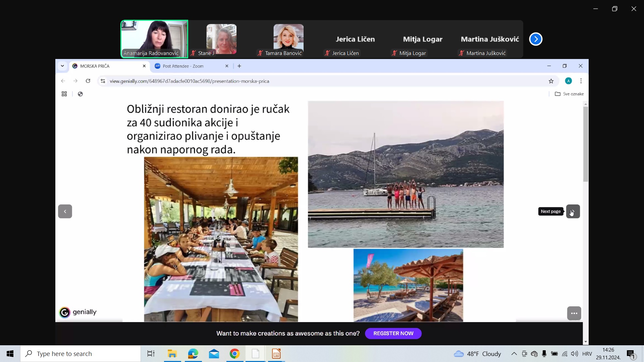Image resolution: width=644 pixels, height=362 pixels.
Task: Show hidden system tray icons
Action: click(514, 354)
